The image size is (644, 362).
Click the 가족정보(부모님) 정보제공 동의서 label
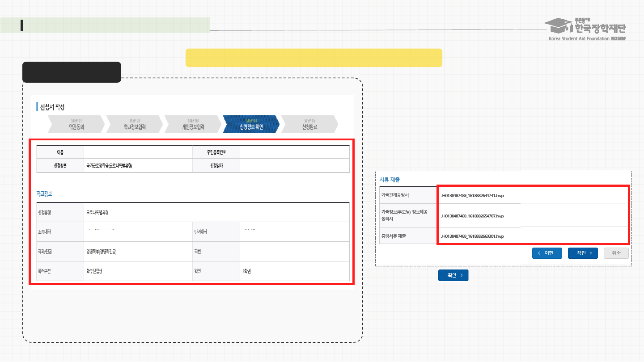coord(404,215)
